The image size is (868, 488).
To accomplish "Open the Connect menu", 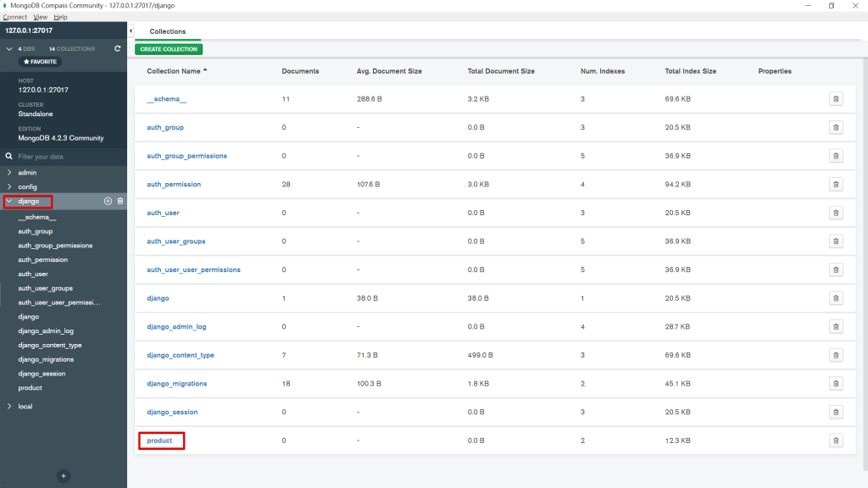I will [x=15, y=17].
